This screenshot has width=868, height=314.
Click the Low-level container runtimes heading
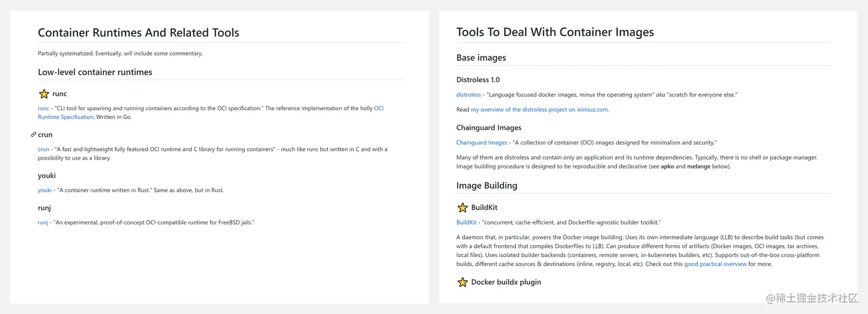95,72
